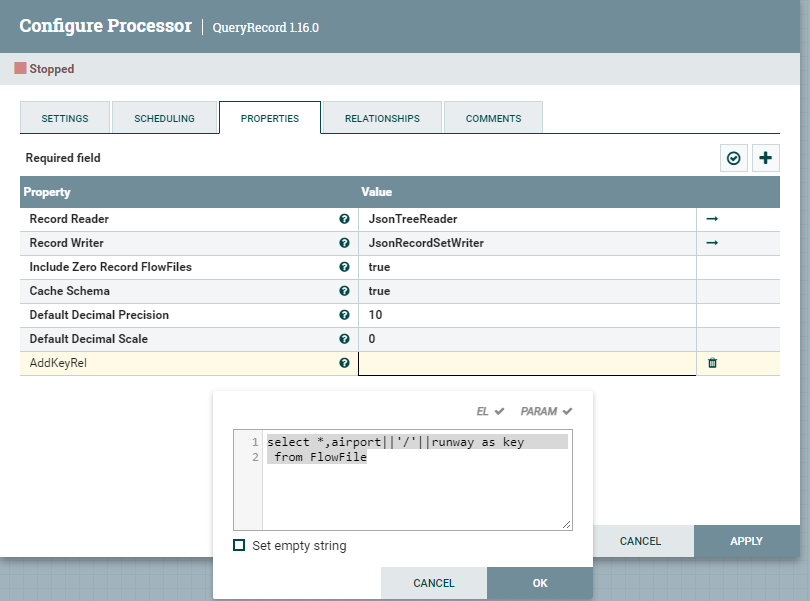Apply the processor configuration
Screen dimensions: 810x601
point(746,541)
